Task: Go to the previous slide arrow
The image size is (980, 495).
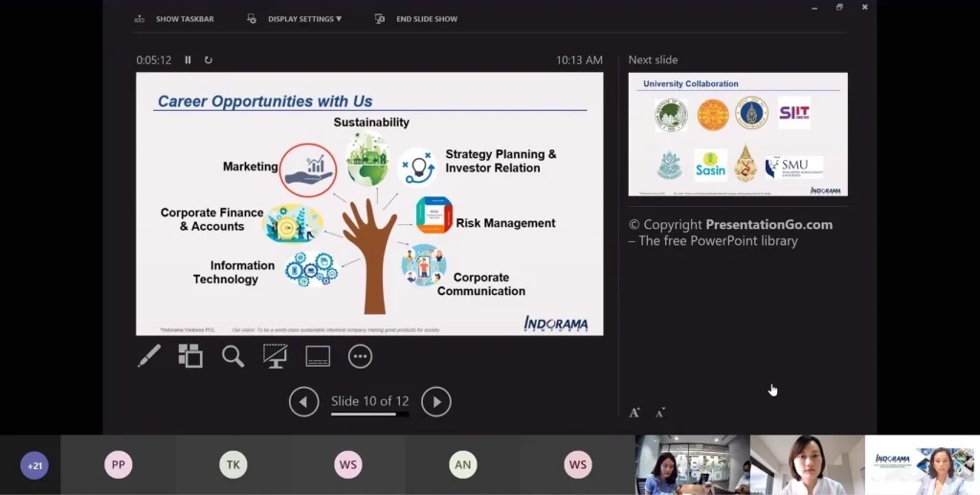Action: 303,402
